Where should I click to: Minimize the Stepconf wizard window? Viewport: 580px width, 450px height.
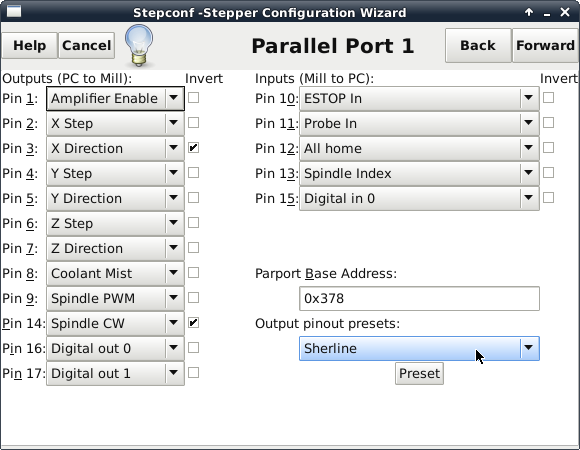[x=547, y=13]
